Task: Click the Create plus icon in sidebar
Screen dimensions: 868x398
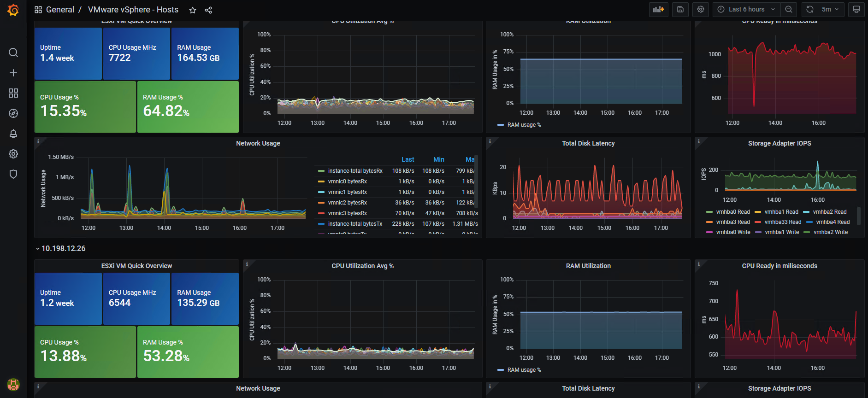Action: pyautogui.click(x=13, y=73)
